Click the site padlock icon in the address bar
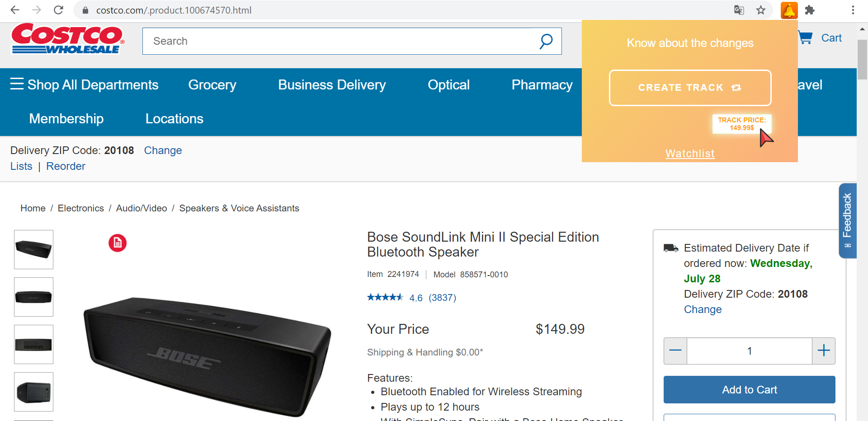Screen dimensions: 868x421 [85, 10]
